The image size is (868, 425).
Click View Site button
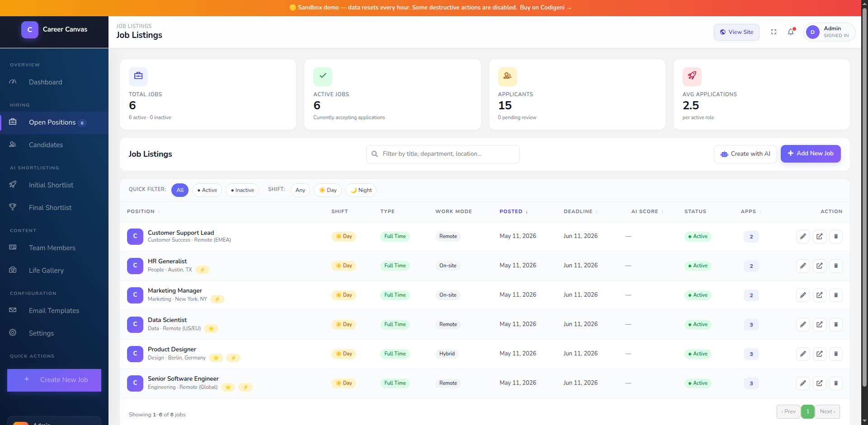736,32
